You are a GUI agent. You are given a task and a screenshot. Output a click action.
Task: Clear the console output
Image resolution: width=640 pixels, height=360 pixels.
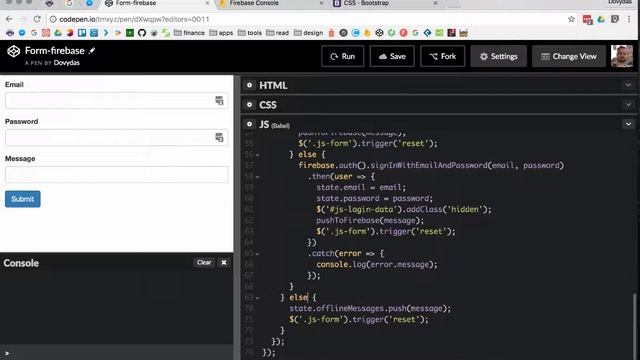204,262
